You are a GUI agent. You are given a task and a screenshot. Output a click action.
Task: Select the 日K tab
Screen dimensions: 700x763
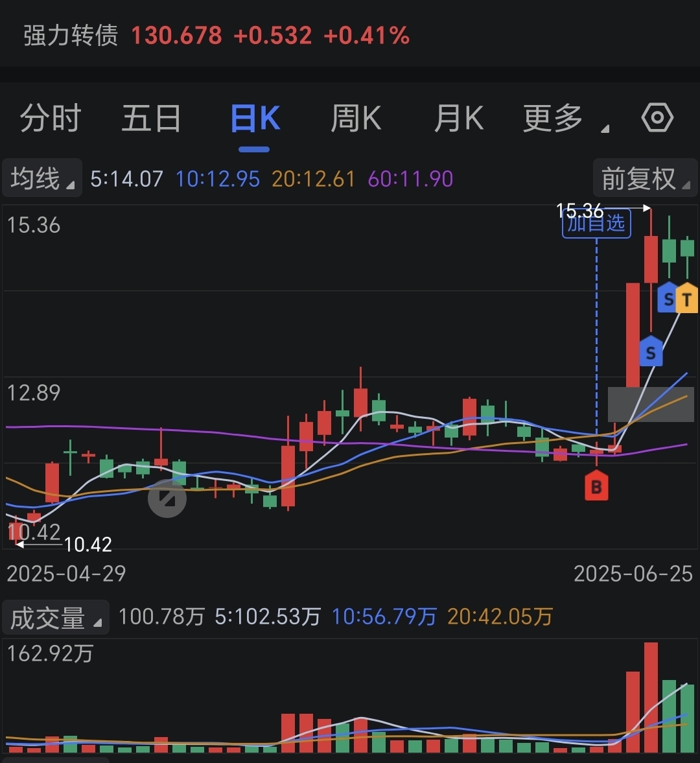[x=255, y=118]
